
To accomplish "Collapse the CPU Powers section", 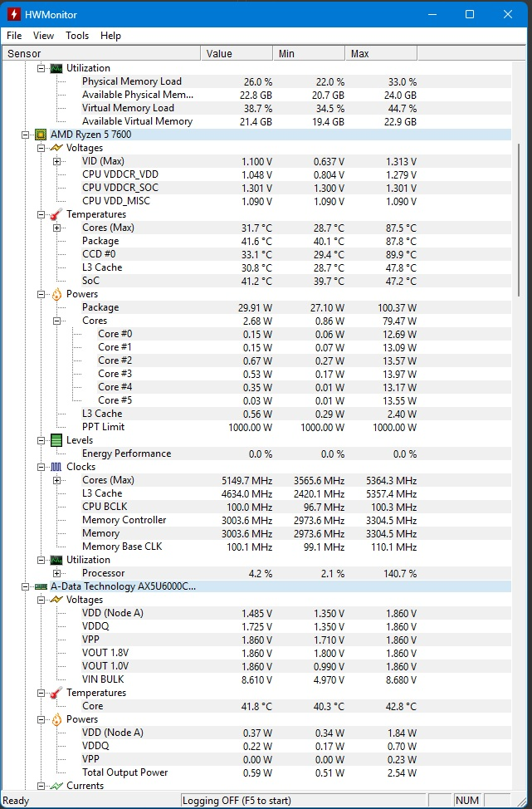I will [41, 295].
